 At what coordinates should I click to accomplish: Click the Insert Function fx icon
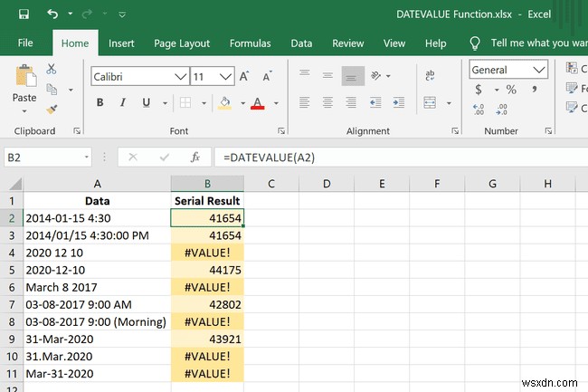(x=194, y=158)
